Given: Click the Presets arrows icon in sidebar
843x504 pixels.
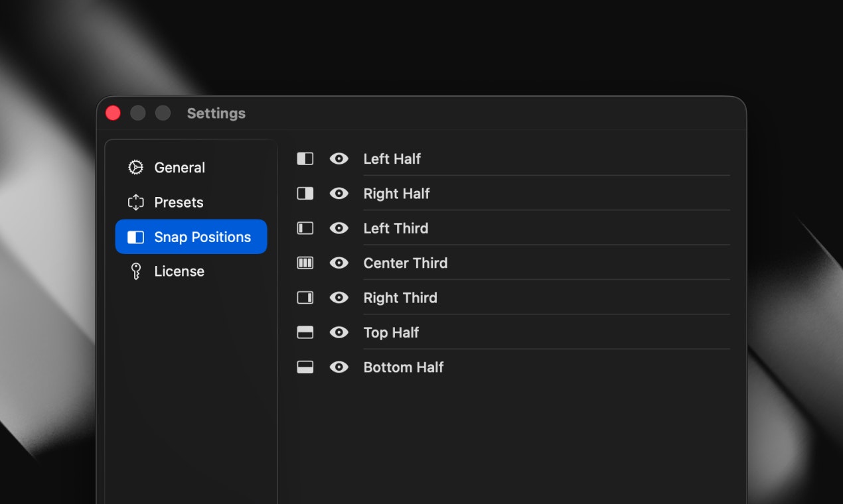Looking at the screenshot, I should (x=135, y=202).
